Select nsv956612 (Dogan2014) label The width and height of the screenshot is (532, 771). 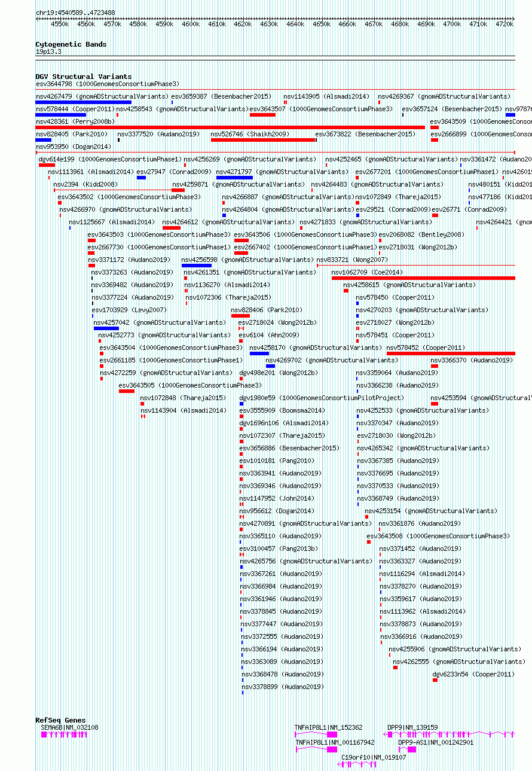[x=277, y=511]
